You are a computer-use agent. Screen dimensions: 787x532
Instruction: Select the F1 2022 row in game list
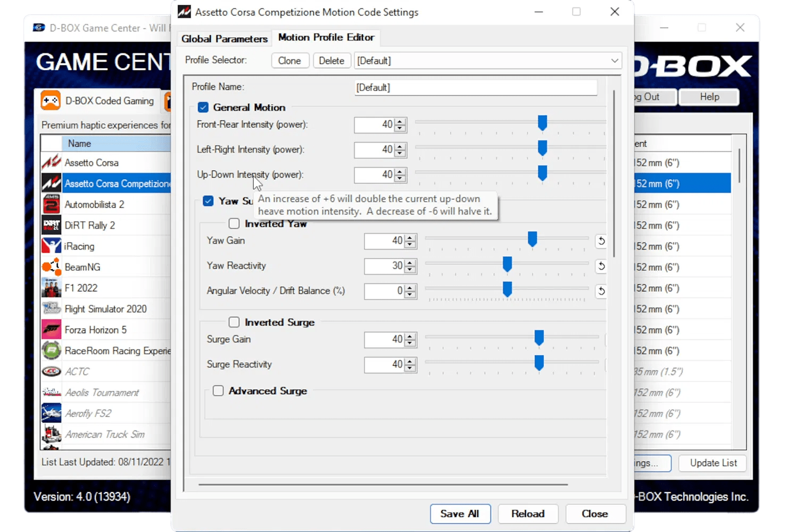pos(106,288)
